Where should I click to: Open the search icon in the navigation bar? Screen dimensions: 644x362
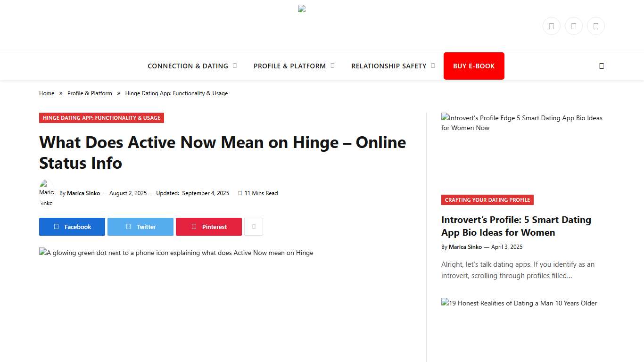click(602, 66)
